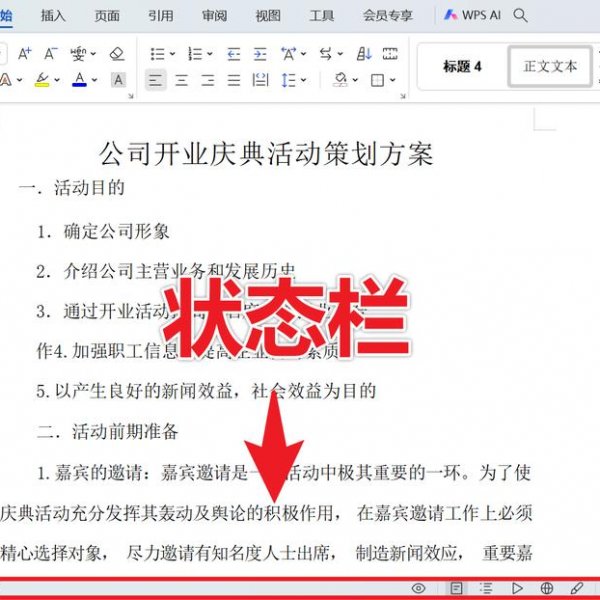Decrease the paragraph indent
This screenshot has width=600, height=600.
[234, 53]
